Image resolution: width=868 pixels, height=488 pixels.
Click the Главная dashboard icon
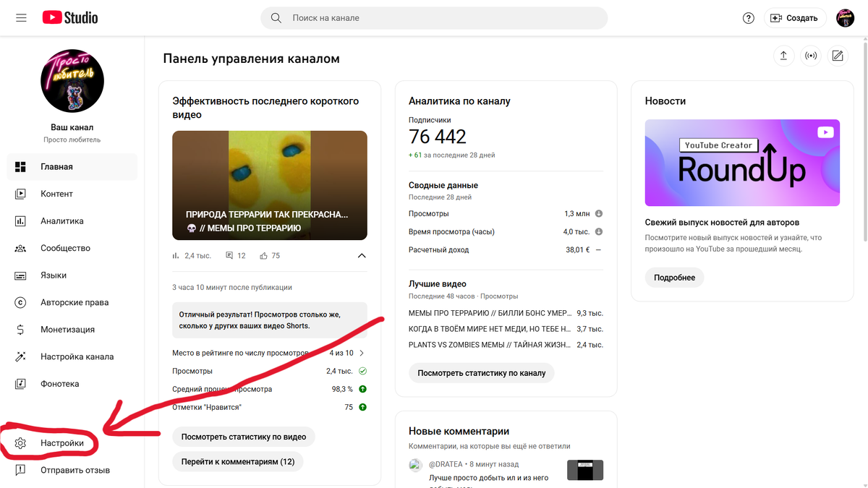coord(20,167)
